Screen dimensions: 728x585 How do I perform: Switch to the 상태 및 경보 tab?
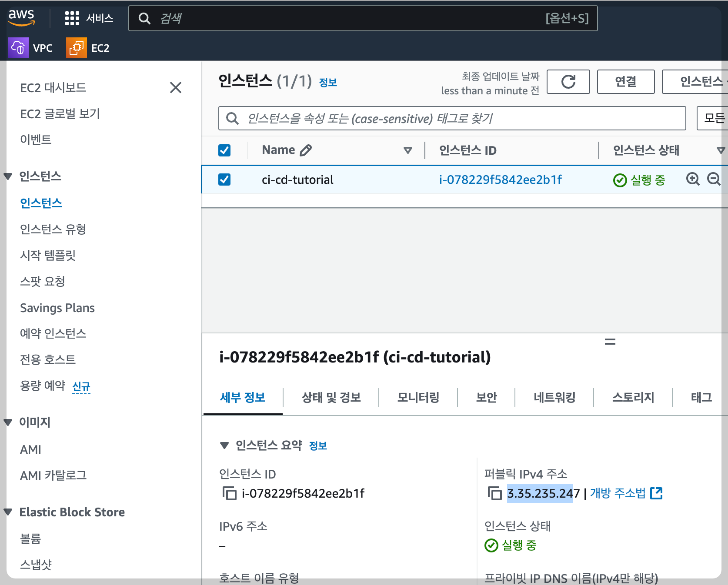point(331,398)
